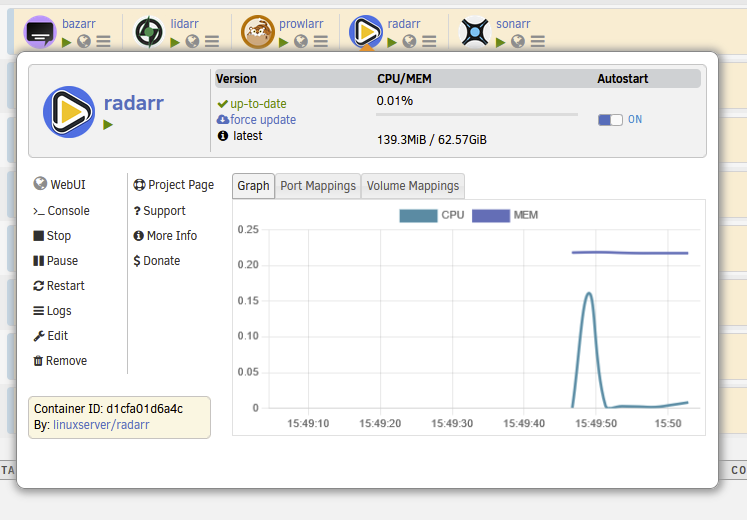
Task: Click the green play icon under the top-row radarr
Action: 393,42
